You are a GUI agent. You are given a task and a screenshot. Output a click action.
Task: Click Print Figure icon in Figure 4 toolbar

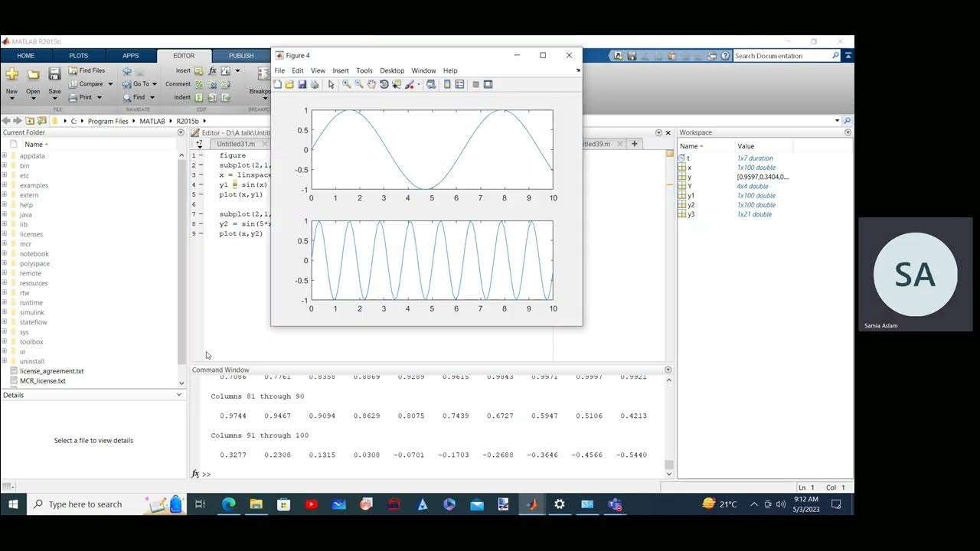315,84
